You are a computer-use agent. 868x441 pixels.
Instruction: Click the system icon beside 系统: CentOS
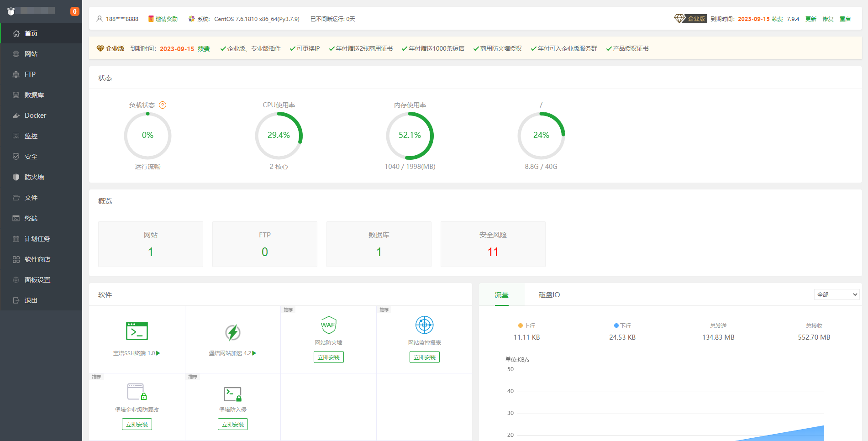[192, 19]
